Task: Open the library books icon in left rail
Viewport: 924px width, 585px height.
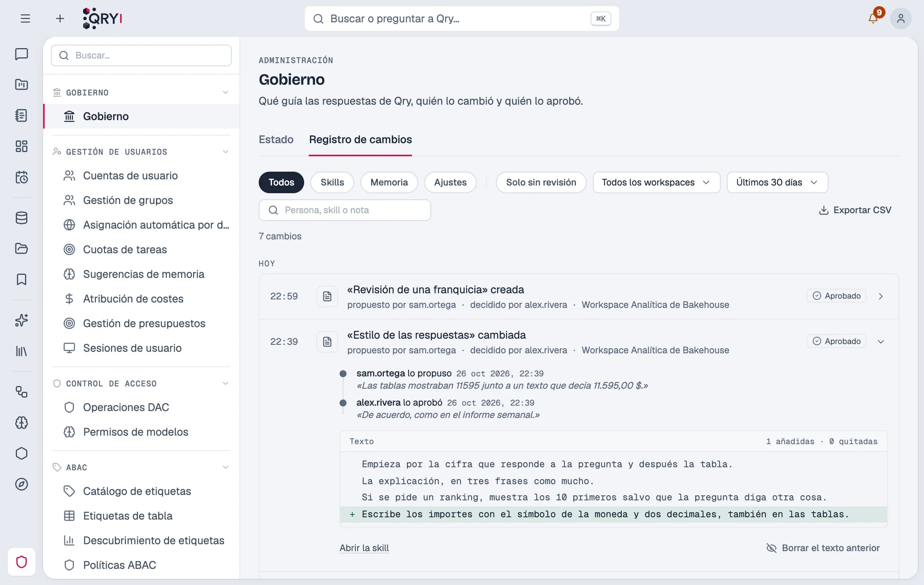Action: (x=22, y=351)
